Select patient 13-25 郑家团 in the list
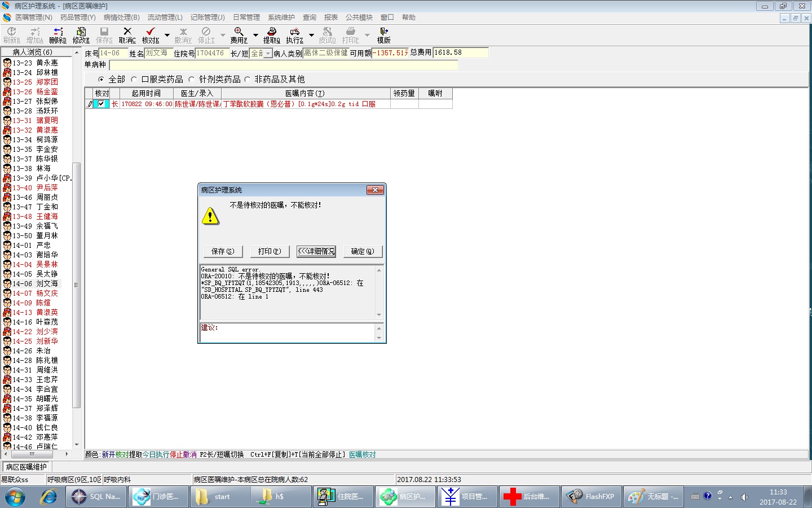The width and height of the screenshot is (812, 508). point(35,82)
